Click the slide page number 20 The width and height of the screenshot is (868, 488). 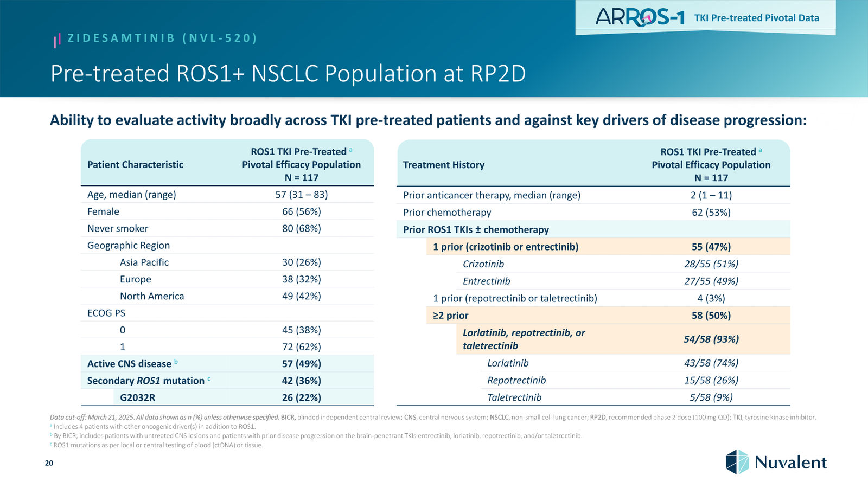click(x=49, y=463)
